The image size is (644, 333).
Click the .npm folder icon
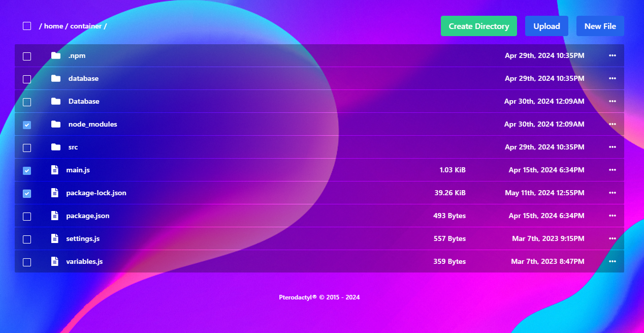click(x=56, y=55)
